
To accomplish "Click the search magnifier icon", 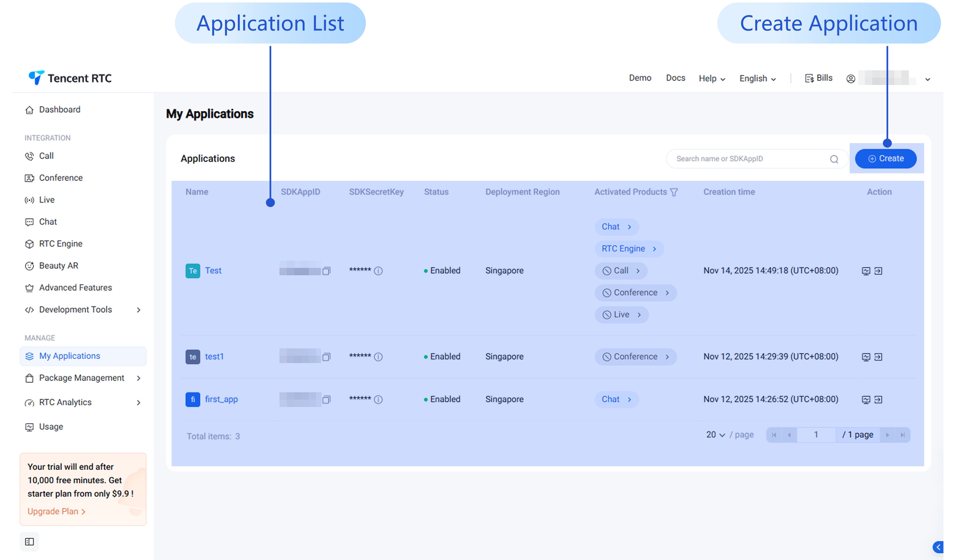I will click(834, 159).
